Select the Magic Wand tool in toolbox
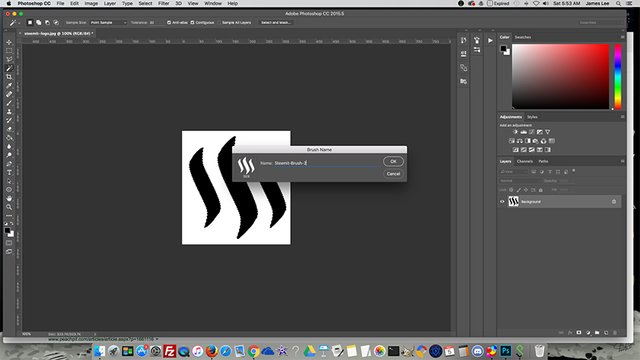Image resolution: width=640 pixels, height=360 pixels. pyautogui.click(x=9, y=68)
